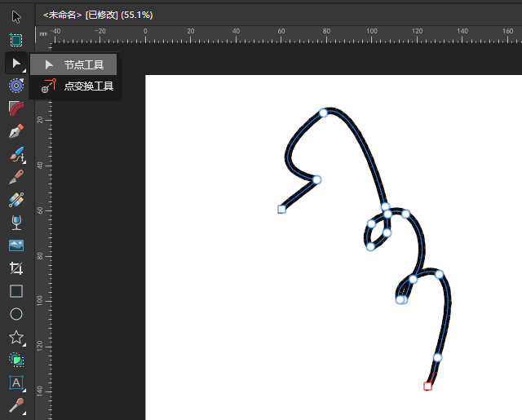This screenshot has width=522, height=420.
Task: Select the Vector Crop tool
Action: click(16, 268)
